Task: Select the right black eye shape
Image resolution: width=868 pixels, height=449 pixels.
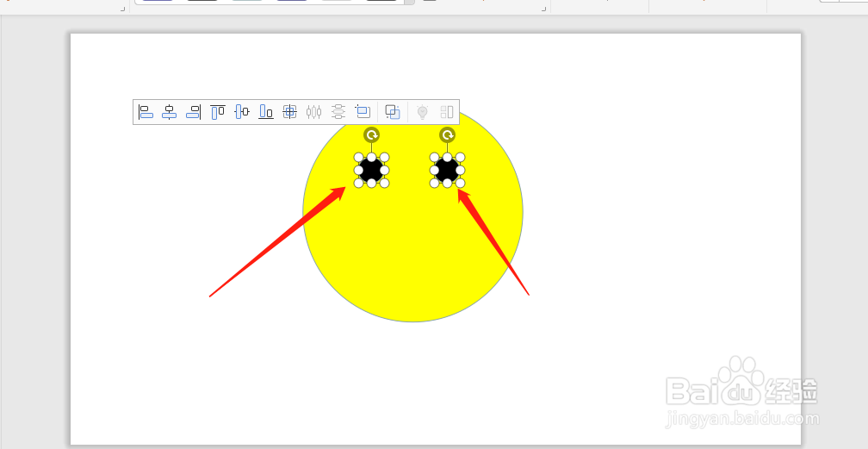Action: (447, 170)
